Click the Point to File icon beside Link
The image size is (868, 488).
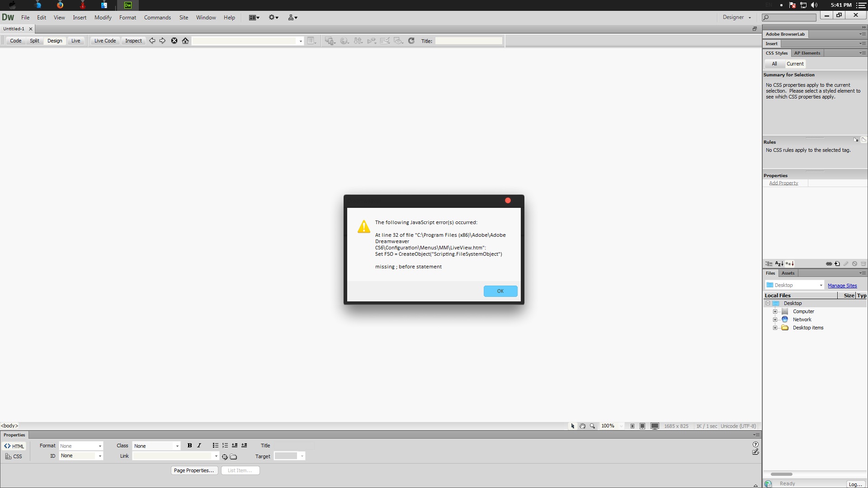(225, 457)
